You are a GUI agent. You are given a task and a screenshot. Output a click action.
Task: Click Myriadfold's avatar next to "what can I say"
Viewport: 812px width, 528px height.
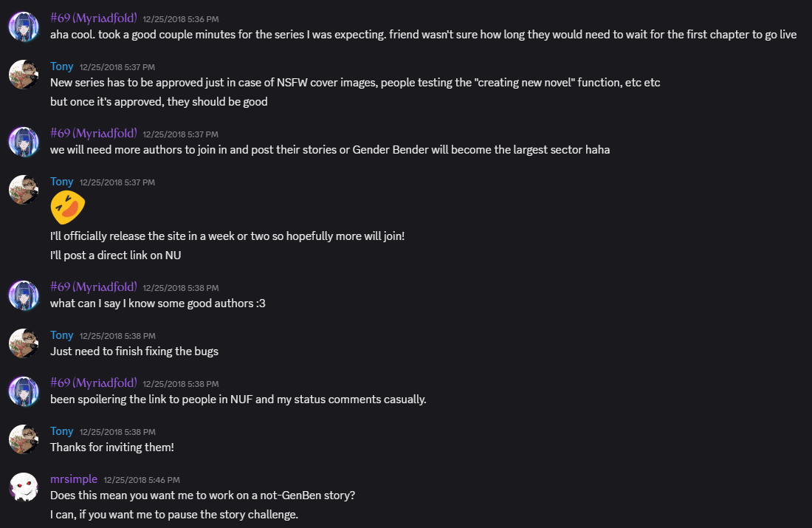tap(24, 295)
